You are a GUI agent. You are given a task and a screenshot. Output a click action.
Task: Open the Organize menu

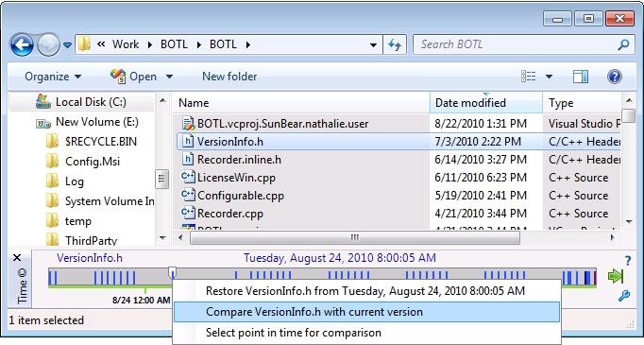click(x=53, y=77)
